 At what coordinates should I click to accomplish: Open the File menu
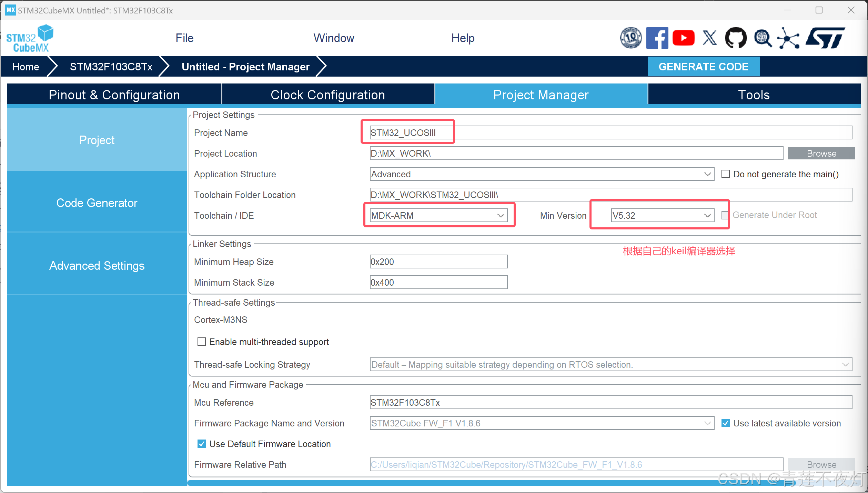point(184,38)
